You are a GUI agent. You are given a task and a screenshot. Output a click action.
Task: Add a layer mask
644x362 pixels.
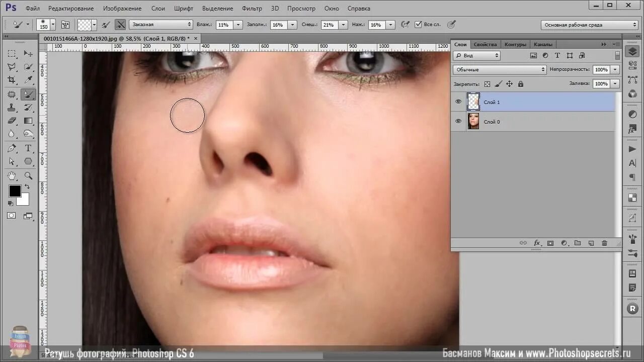point(550,243)
